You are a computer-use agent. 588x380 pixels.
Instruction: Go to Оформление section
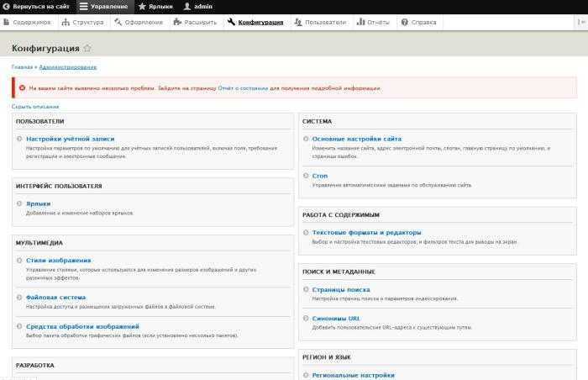click(x=139, y=22)
